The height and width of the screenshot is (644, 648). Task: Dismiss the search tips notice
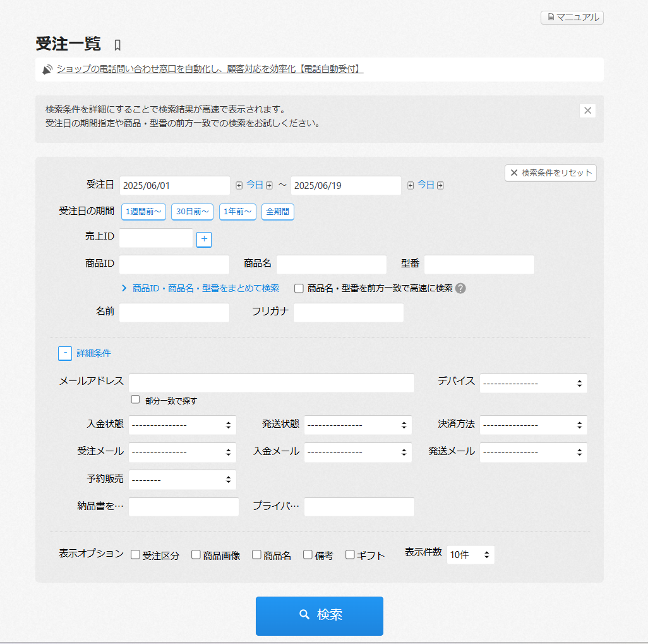coord(587,111)
